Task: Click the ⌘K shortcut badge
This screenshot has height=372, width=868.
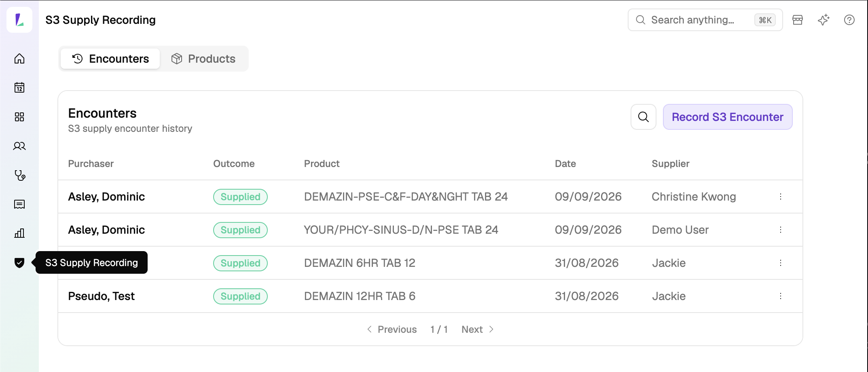Action: 765,20
